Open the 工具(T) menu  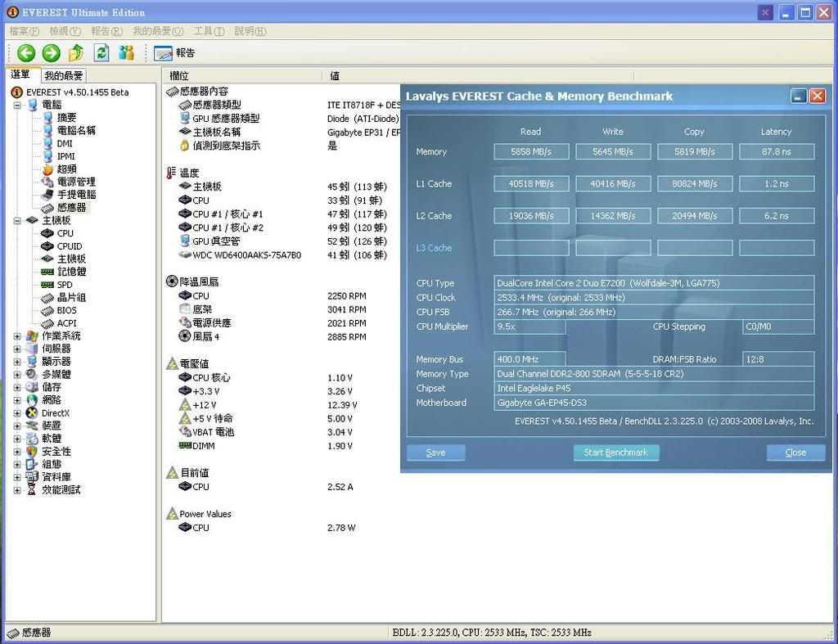pyautogui.click(x=209, y=31)
